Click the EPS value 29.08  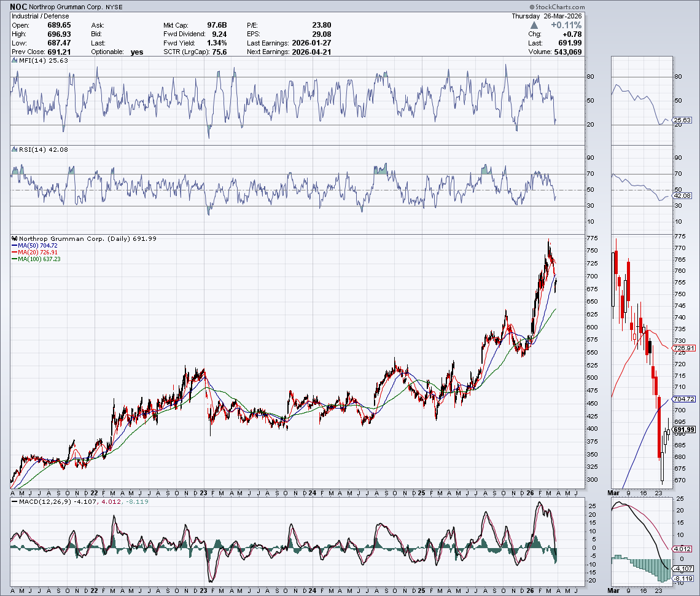coord(321,34)
